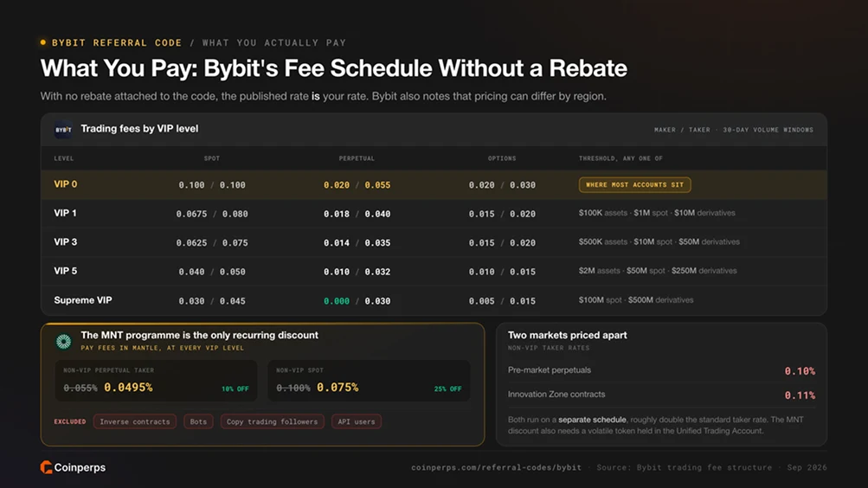Click VIP 5 spot fee 0.040 / 0.050
The height and width of the screenshot is (488, 868).
point(212,272)
